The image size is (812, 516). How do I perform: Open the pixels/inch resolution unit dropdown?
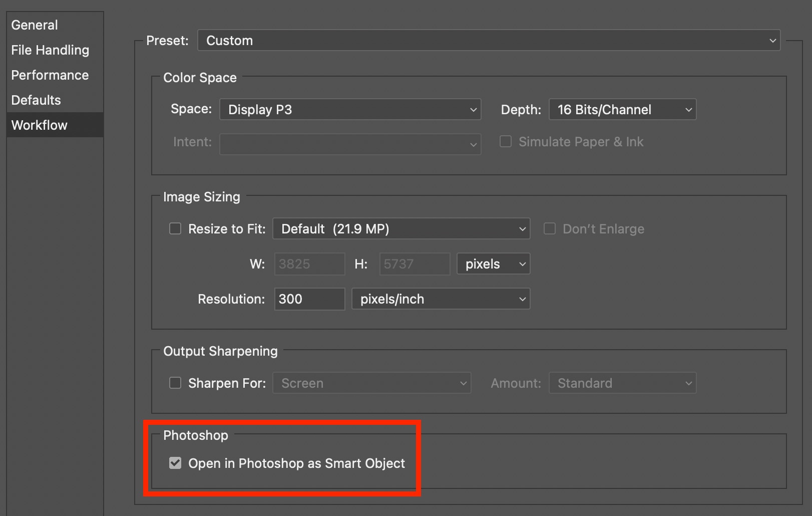click(x=441, y=299)
